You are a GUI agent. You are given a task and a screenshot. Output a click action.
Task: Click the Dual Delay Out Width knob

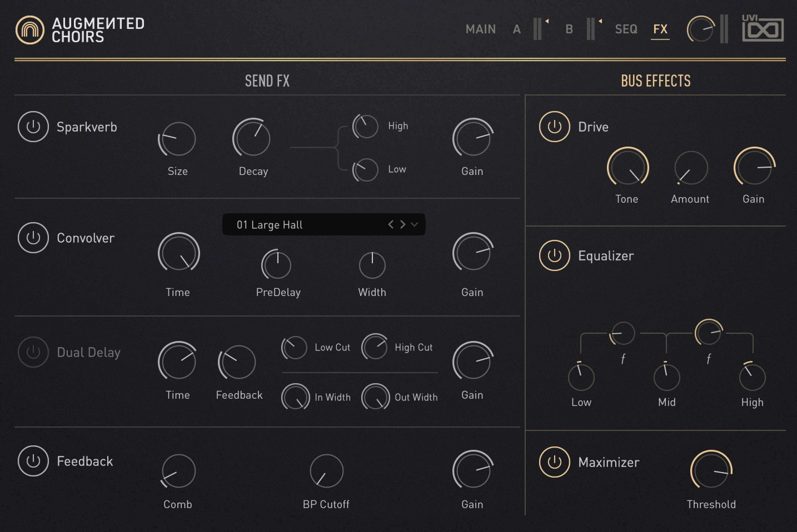pyautogui.click(x=376, y=397)
